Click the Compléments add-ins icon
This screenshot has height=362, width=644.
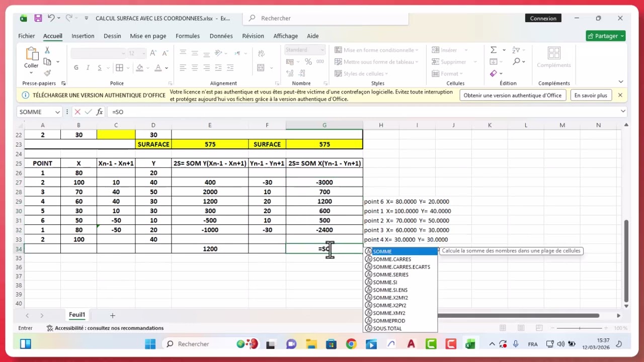(554, 53)
